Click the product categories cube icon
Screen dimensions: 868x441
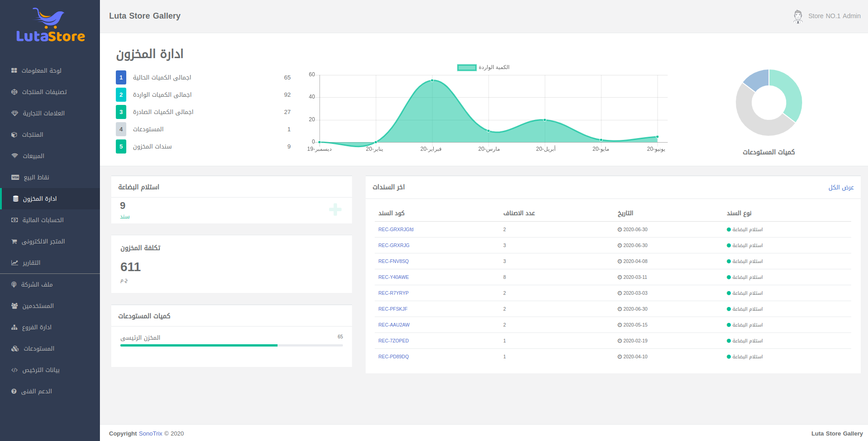(15, 92)
